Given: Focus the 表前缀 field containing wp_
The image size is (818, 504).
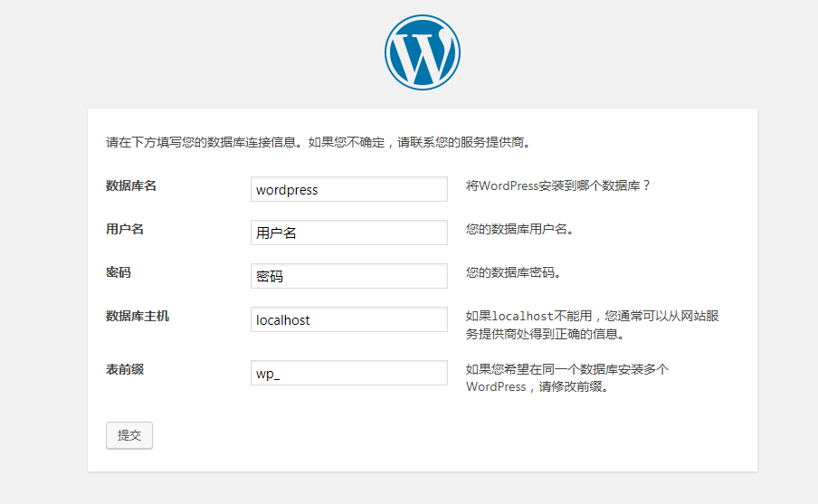Looking at the screenshot, I should (x=349, y=373).
